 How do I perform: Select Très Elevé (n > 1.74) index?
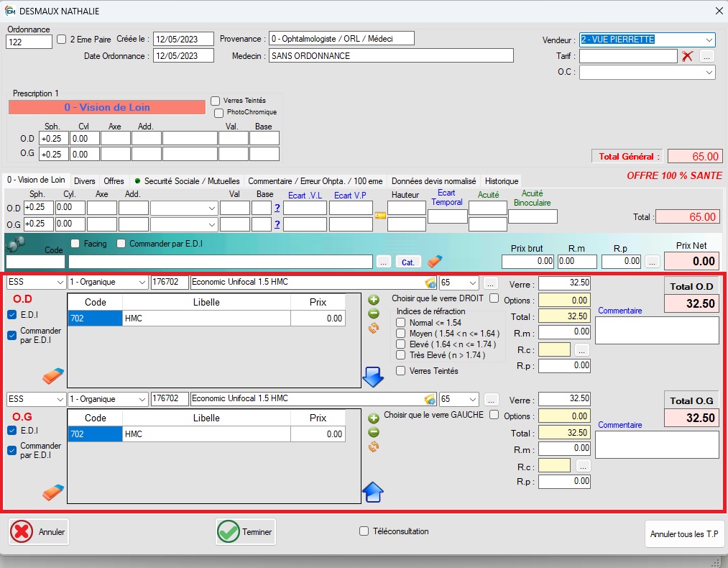click(401, 355)
